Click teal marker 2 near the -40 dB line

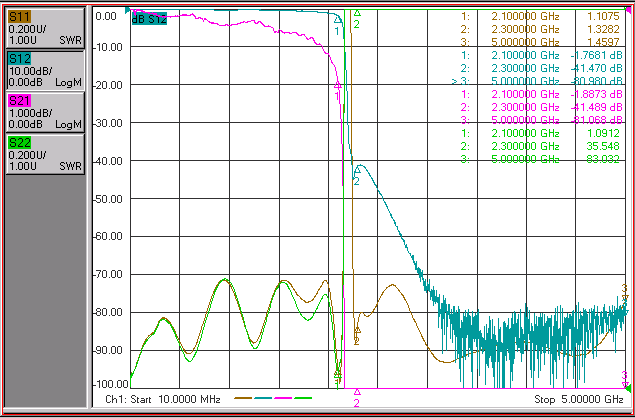[x=356, y=176]
